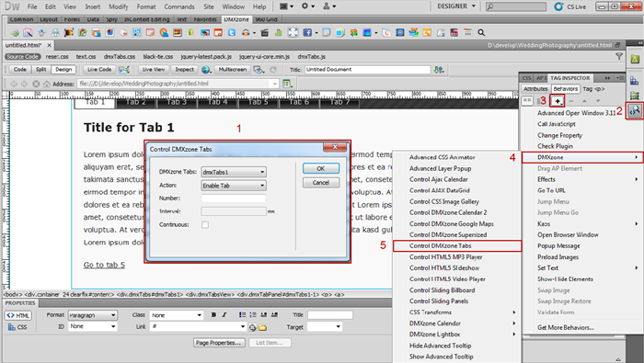Click the Number input field
This screenshot has height=363, width=644.
(234, 199)
